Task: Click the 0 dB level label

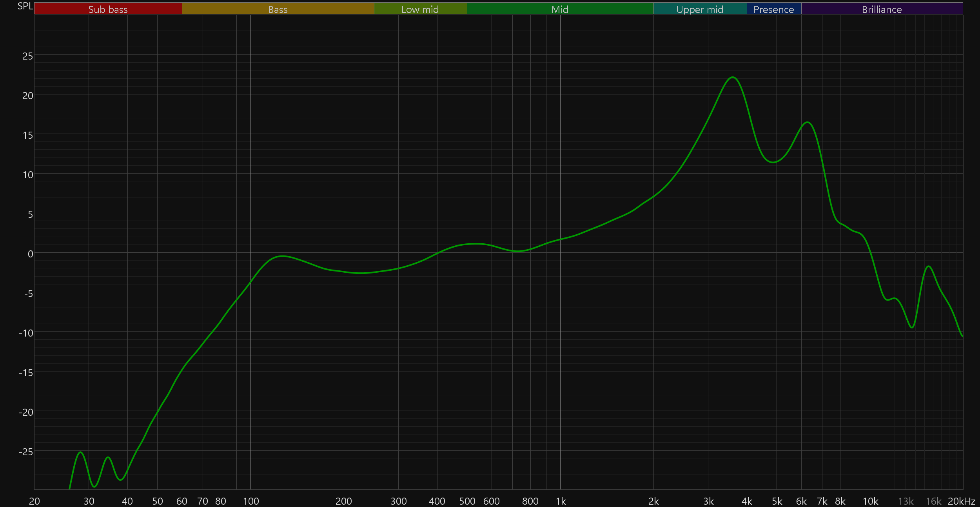Action: pos(30,254)
